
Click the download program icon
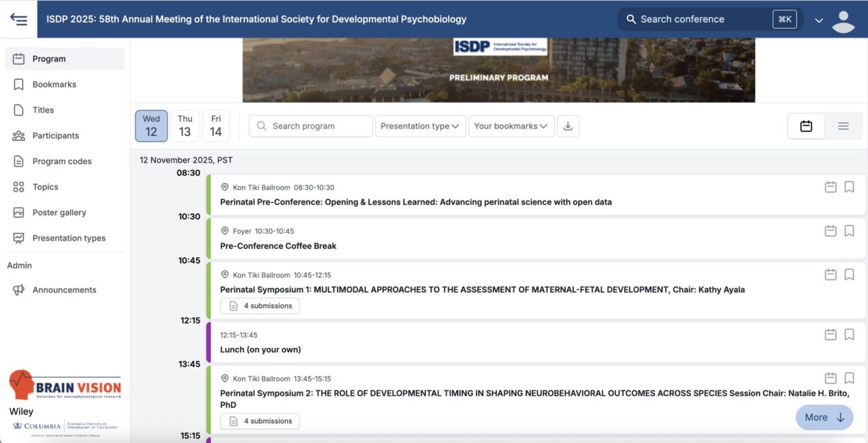click(x=568, y=126)
